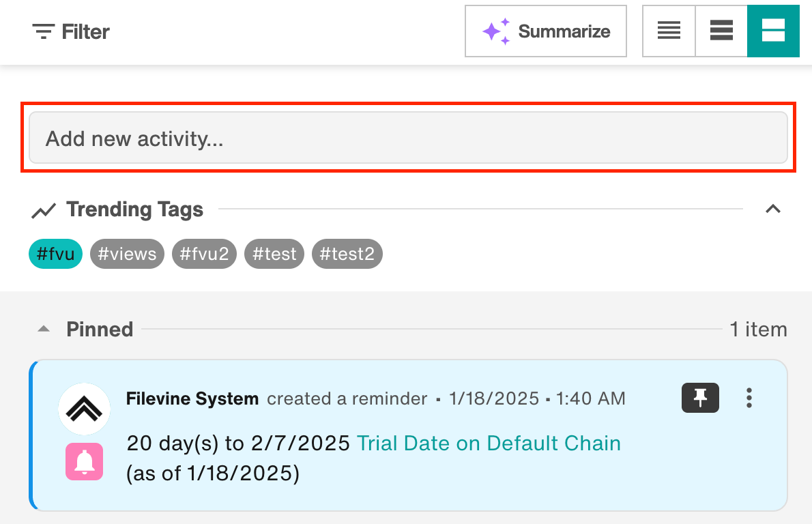Click the Filevine System avatar logo
This screenshot has width=812, height=524.
point(85,409)
